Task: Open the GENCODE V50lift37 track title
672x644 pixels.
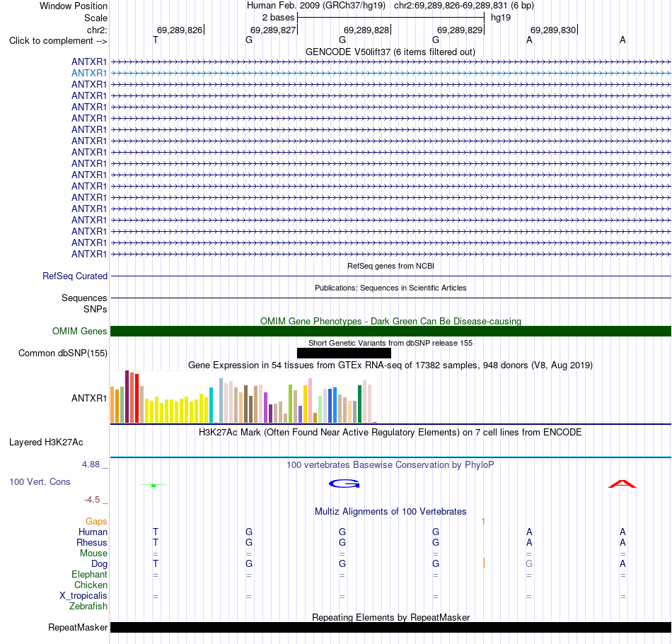Action: (x=390, y=52)
